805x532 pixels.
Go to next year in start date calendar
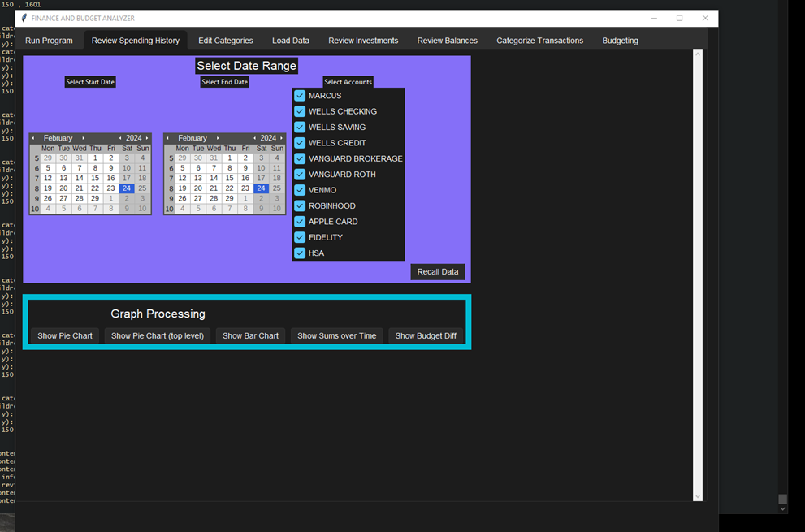point(147,138)
